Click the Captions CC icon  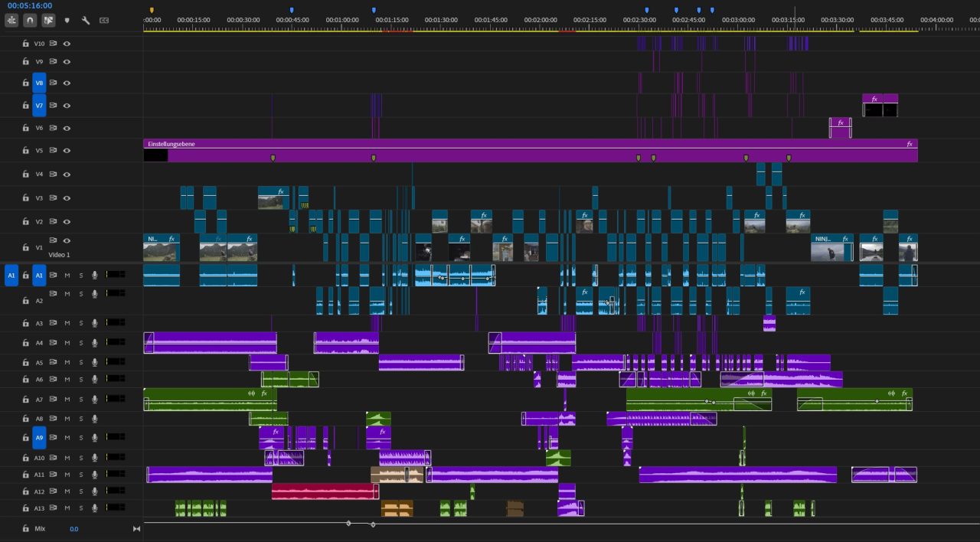click(x=104, y=21)
